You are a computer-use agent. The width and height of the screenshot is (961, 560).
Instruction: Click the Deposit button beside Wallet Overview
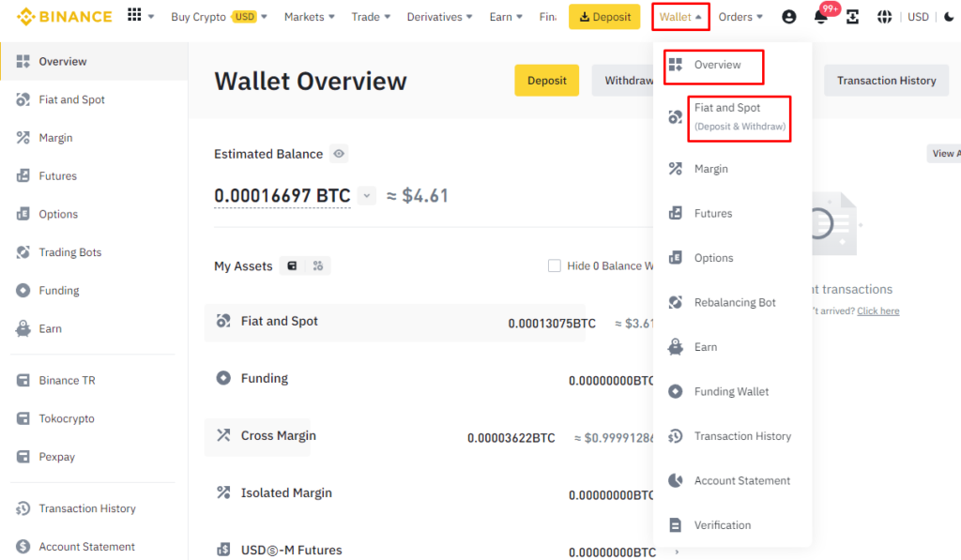click(x=547, y=81)
